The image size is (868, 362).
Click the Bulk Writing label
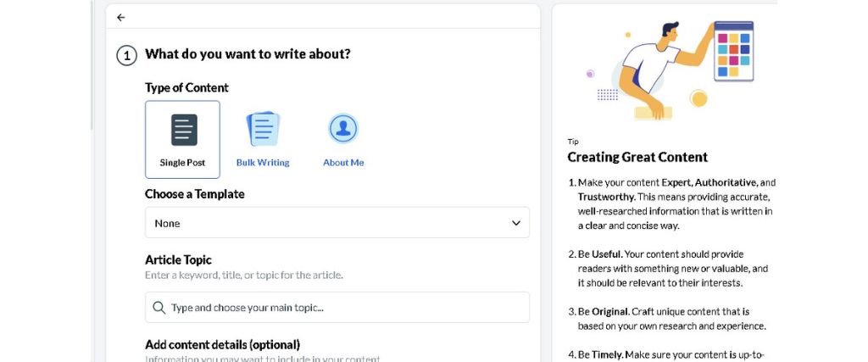pyautogui.click(x=263, y=163)
